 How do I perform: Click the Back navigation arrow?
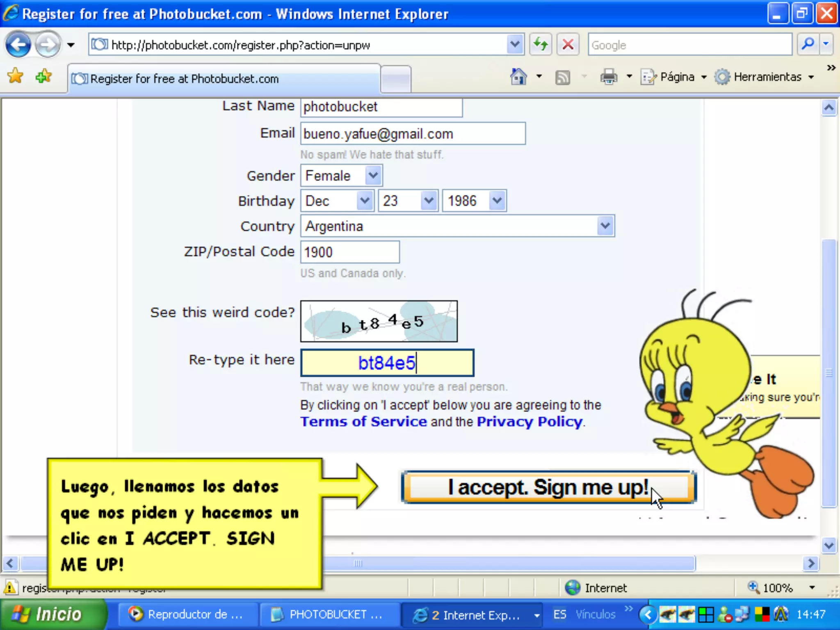[x=18, y=44]
